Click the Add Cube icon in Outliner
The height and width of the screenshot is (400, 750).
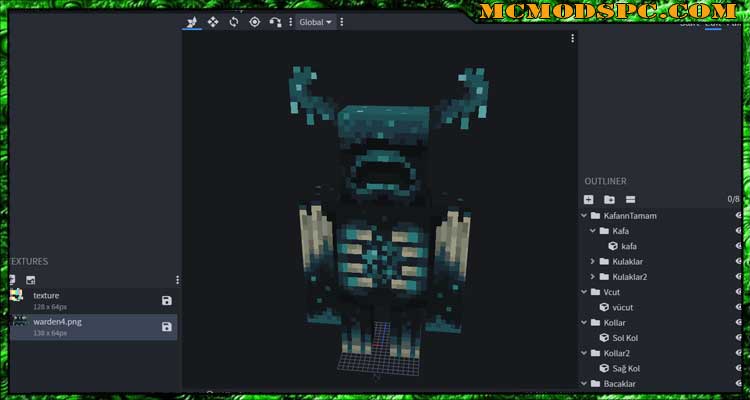pos(588,200)
